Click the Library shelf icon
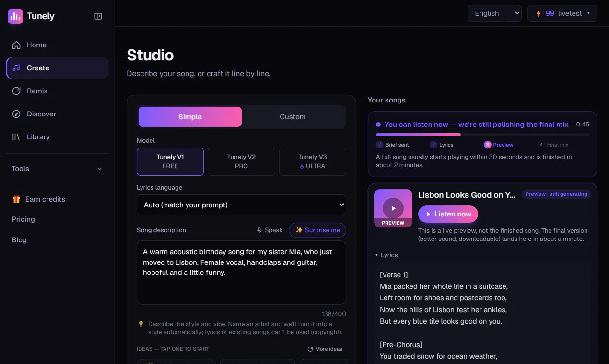Image resolution: width=609 pixels, height=364 pixels. (x=16, y=137)
